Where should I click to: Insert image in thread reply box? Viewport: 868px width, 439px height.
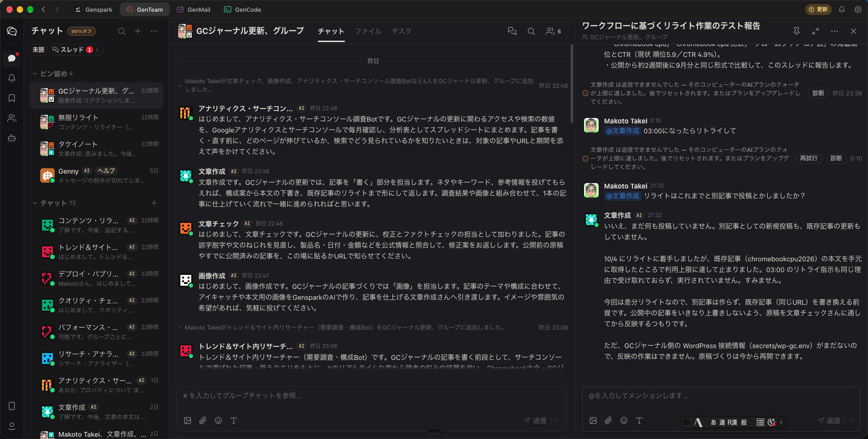(593, 420)
